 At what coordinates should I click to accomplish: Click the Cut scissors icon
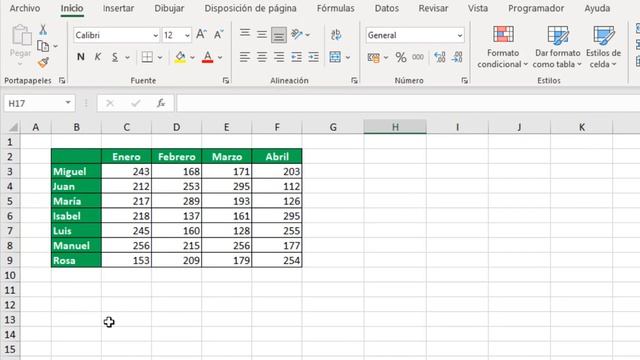(43, 30)
